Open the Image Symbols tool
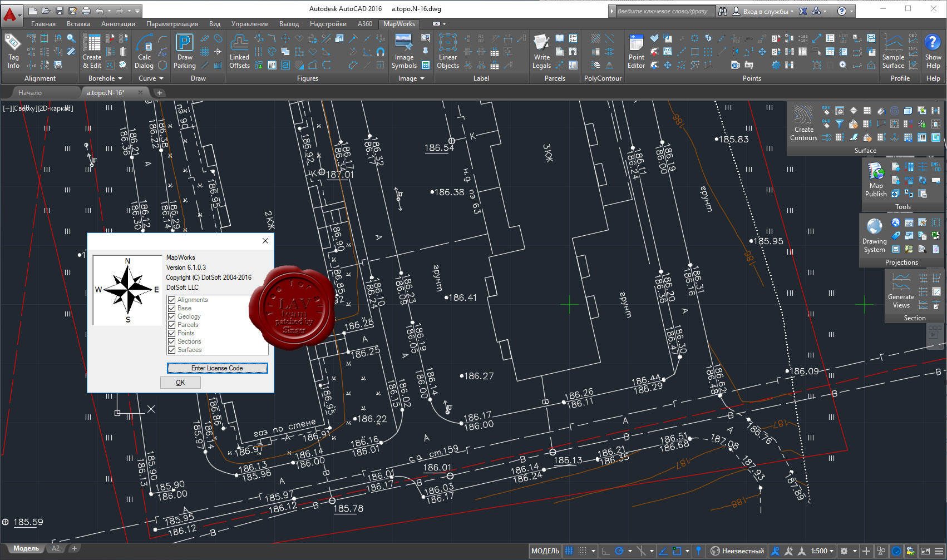Screen dimensions: 947x560 point(404,51)
